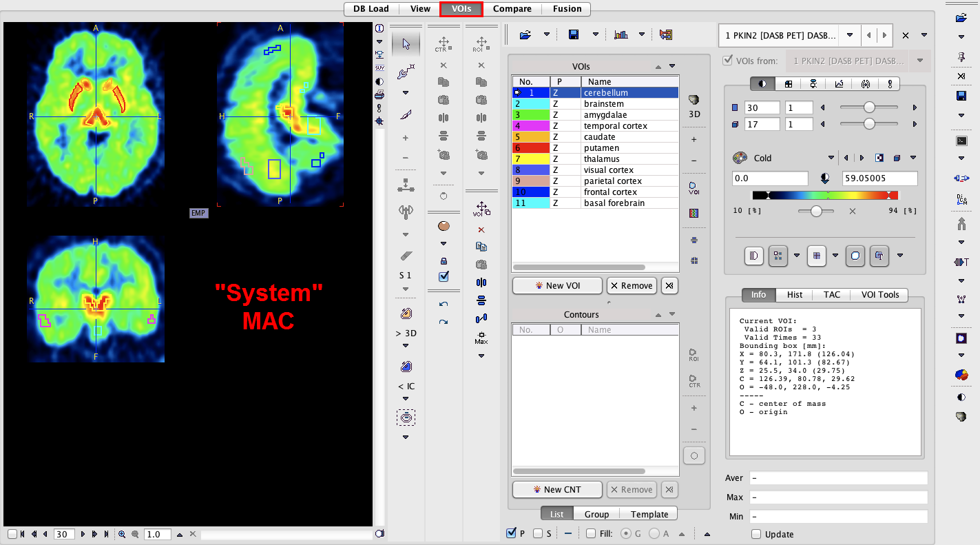Image resolution: width=980 pixels, height=545 pixels.
Task: Click the New CNT button
Action: click(x=557, y=489)
